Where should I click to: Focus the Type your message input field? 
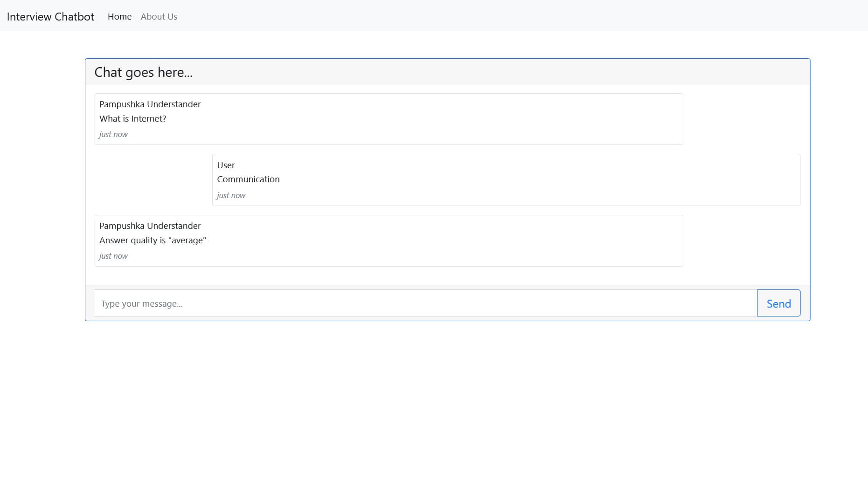(425, 303)
